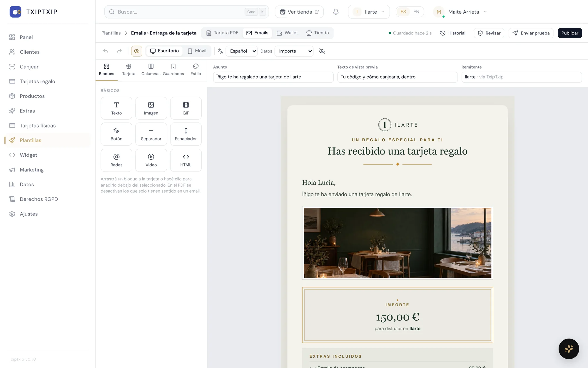
Task: Open the Guardados panel tab
Action: [x=173, y=70]
